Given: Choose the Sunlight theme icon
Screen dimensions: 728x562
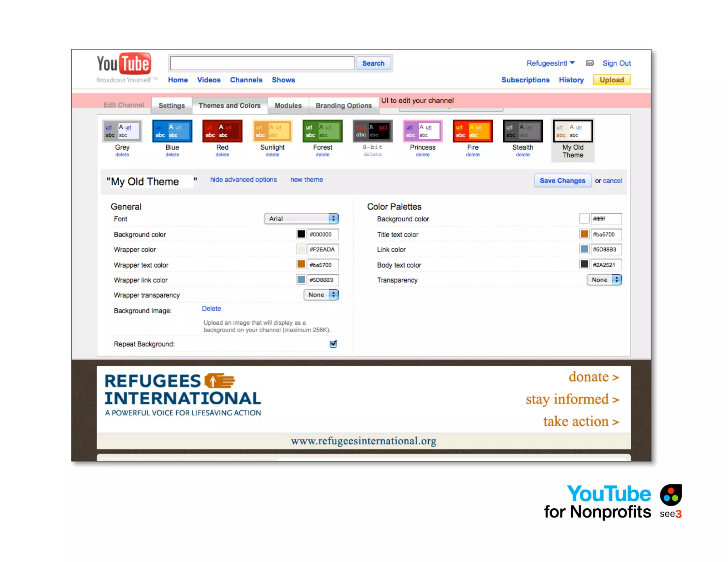Looking at the screenshot, I should [272, 131].
